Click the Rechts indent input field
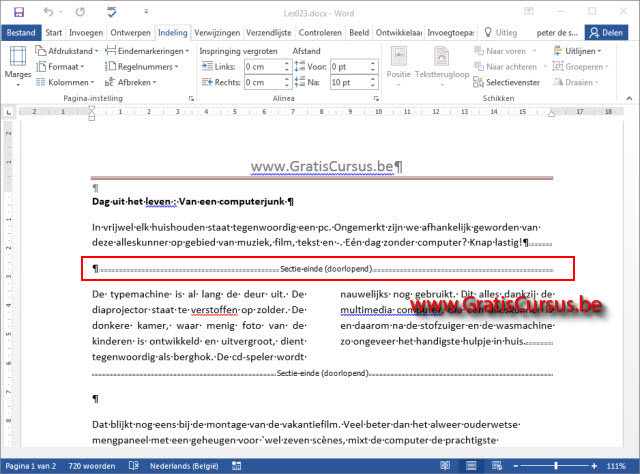Screen dimensions: 640x474 coord(263,82)
